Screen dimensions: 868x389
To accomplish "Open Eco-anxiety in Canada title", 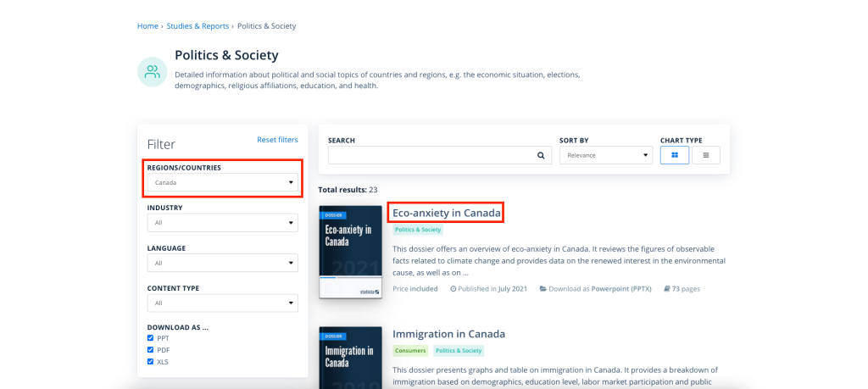I will coord(447,213).
